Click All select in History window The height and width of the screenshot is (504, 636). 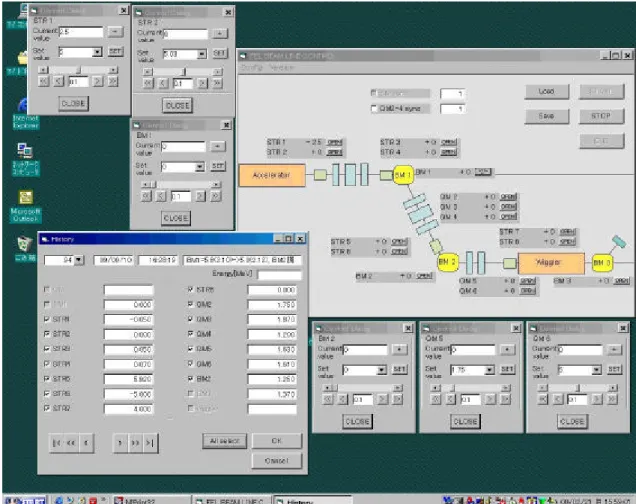coord(224,441)
